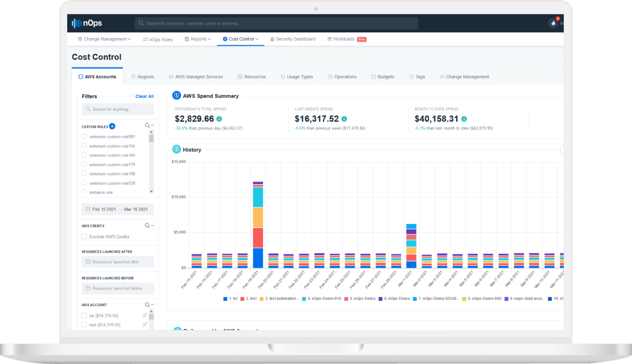
Task: Collapse the AWS Credits filter section
Action: coord(152,226)
